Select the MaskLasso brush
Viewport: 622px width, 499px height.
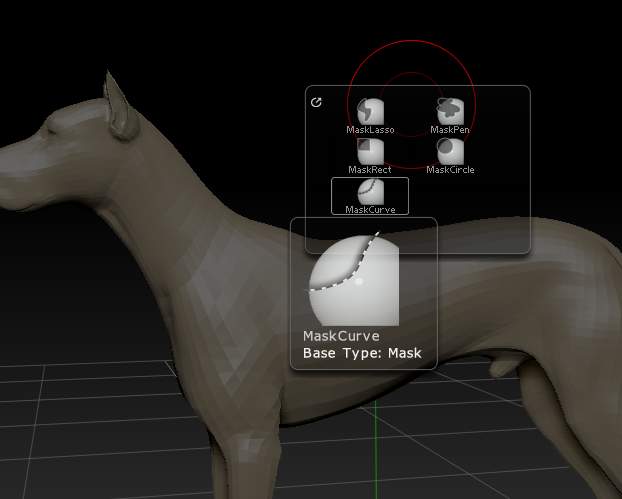click(371, 116)
